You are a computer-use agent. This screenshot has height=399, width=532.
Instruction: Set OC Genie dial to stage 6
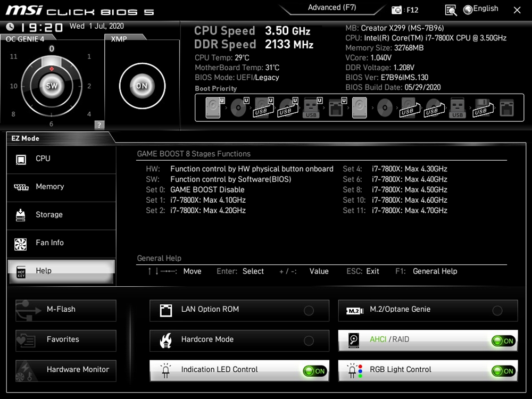coord(51,124)
